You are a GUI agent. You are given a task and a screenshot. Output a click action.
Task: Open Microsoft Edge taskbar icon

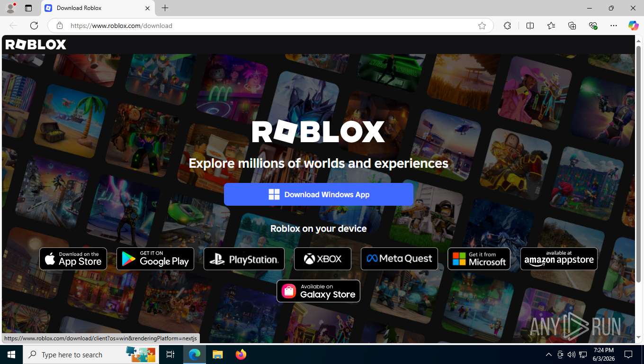pyautogui.click(x=195, y=355)
